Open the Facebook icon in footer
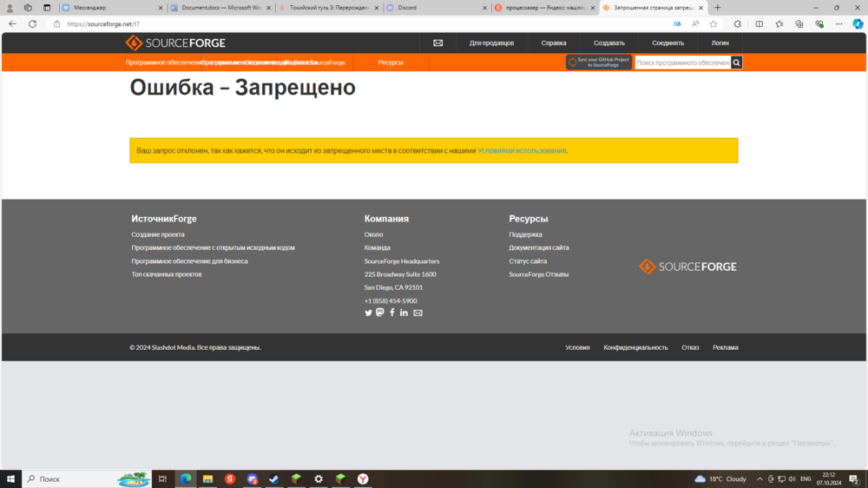Image resolution: width=868 pixels, height=488 pixels. (392, 313)
